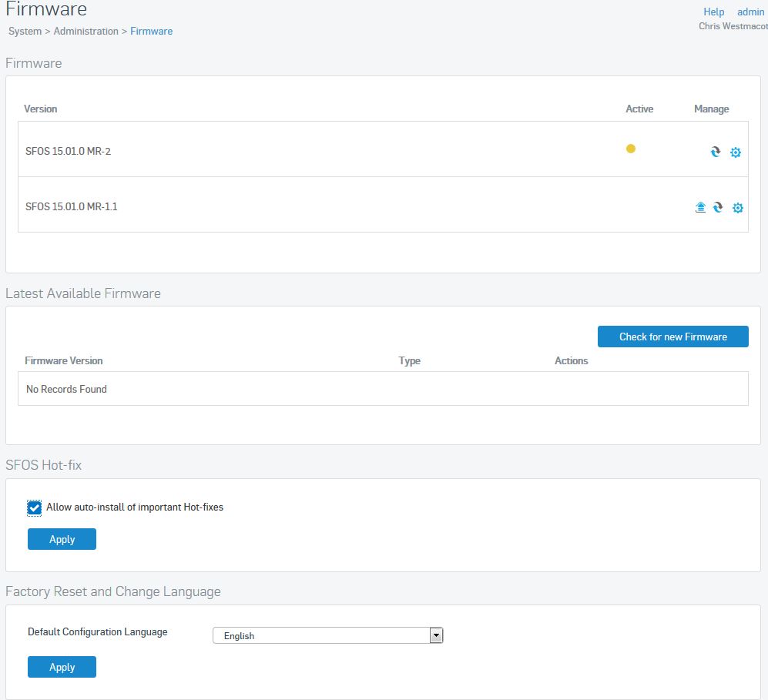Go to Administration in breadcrumb
The height and width of the screenshot is (700, 768).
[x=86, y=32]
